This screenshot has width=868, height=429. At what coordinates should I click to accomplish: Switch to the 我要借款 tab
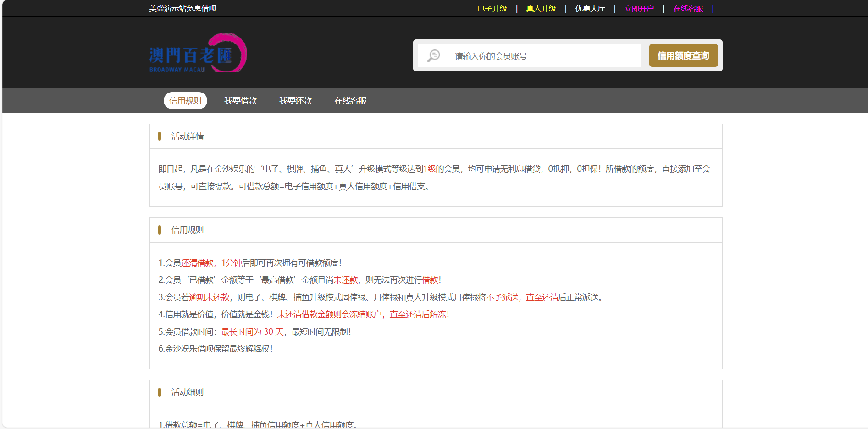(240, 101)
